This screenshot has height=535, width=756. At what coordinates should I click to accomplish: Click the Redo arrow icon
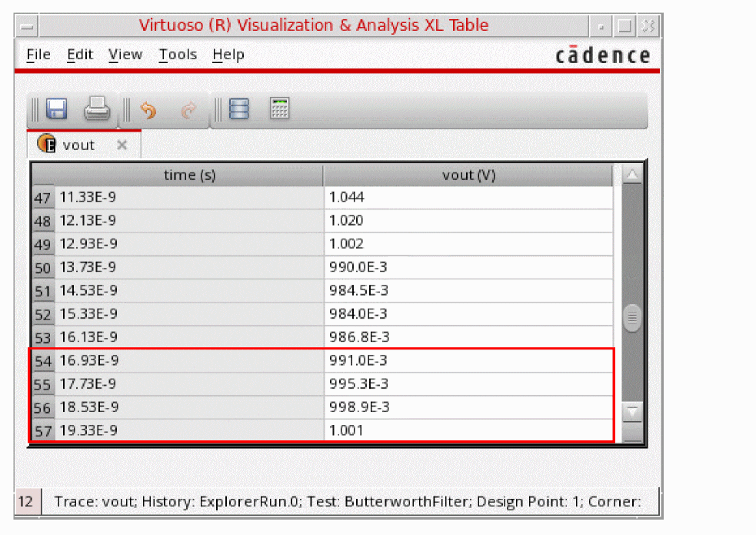(188, 110)
